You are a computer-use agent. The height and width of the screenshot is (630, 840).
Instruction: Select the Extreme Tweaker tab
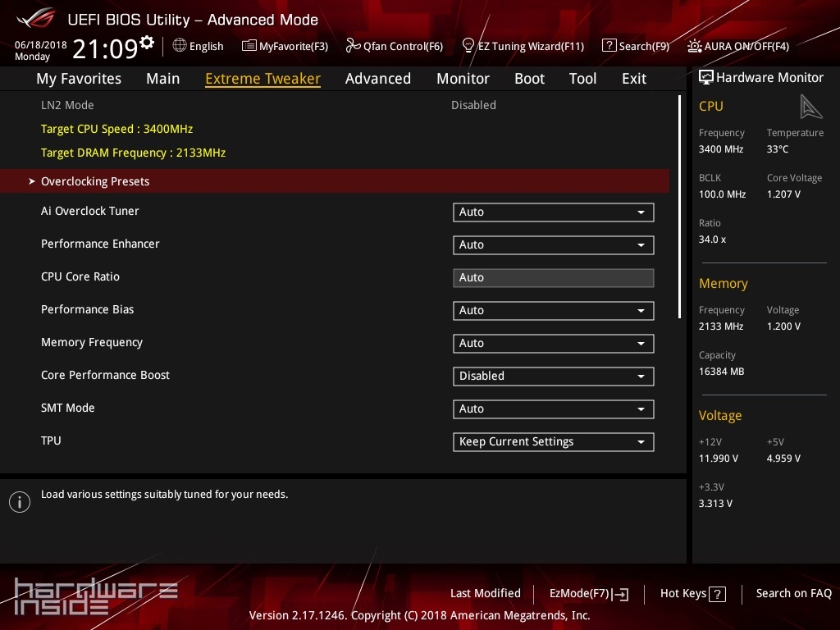pos(263,79)
